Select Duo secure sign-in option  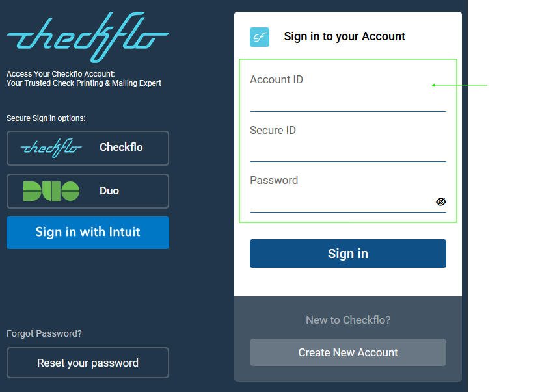[88, 191]
